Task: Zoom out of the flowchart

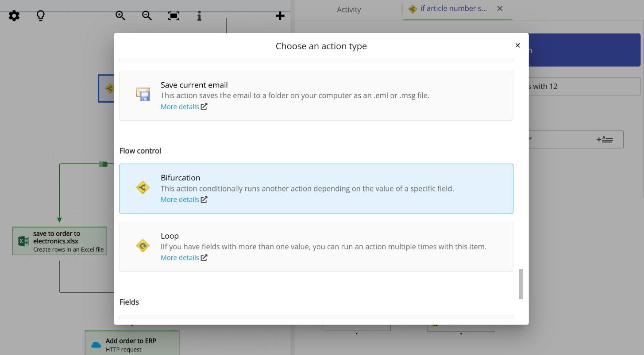Action: coord(147,15)
